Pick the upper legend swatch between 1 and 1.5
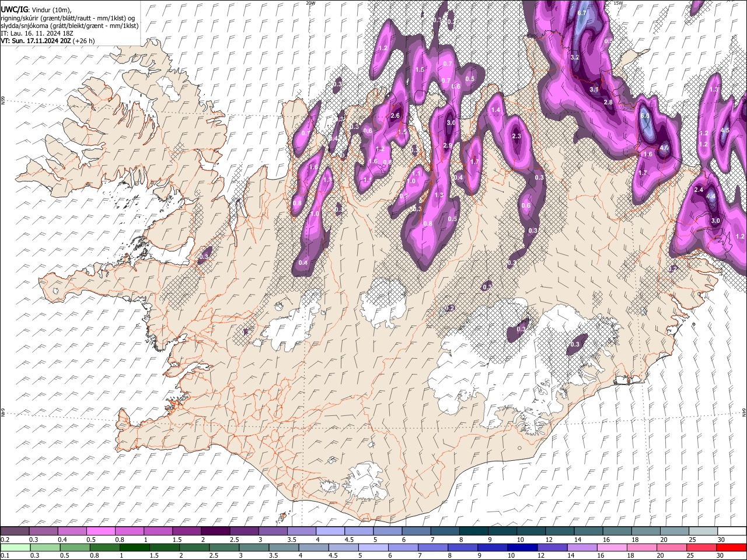This screenshot has width=747, height=560. (158, 531)
